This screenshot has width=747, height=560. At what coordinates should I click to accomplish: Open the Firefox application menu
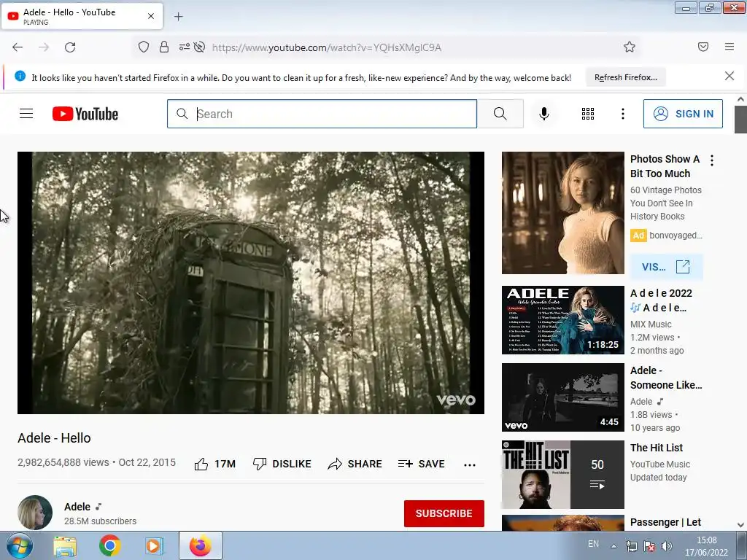click(x=729, y=47)
